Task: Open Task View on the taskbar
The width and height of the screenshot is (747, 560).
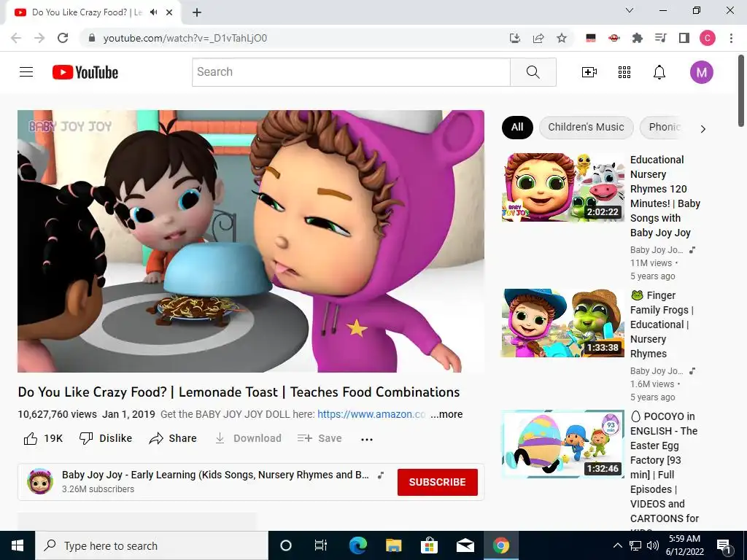Action: click(x=321, y=545)
